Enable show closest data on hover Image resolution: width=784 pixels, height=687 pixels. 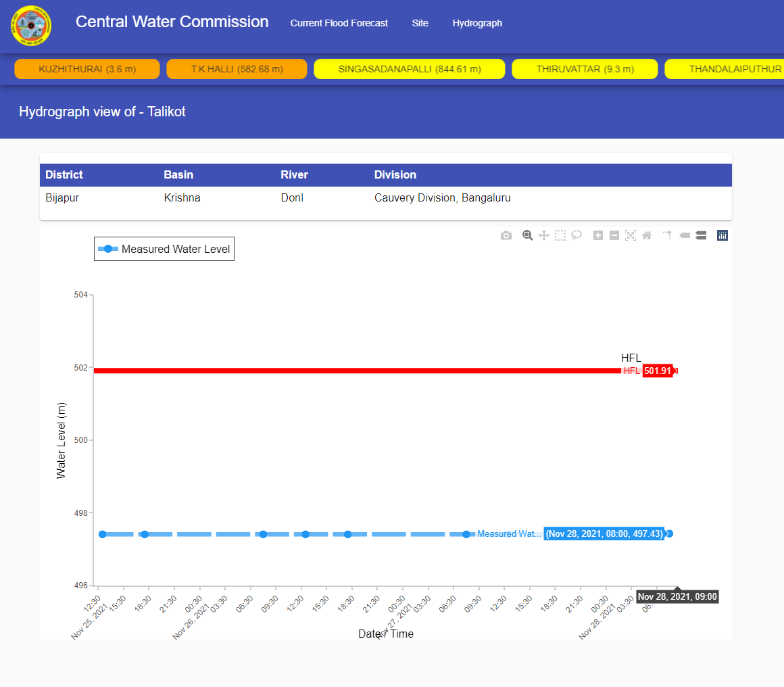pos(685,235)
